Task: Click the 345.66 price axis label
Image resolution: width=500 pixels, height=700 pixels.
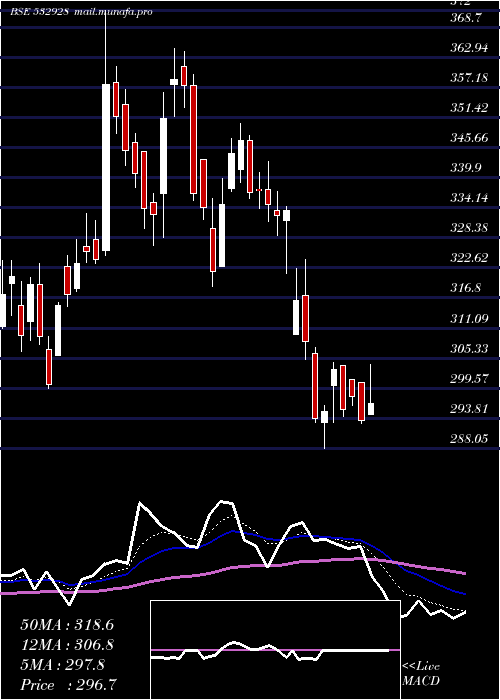Action: (x=470, y=138)
